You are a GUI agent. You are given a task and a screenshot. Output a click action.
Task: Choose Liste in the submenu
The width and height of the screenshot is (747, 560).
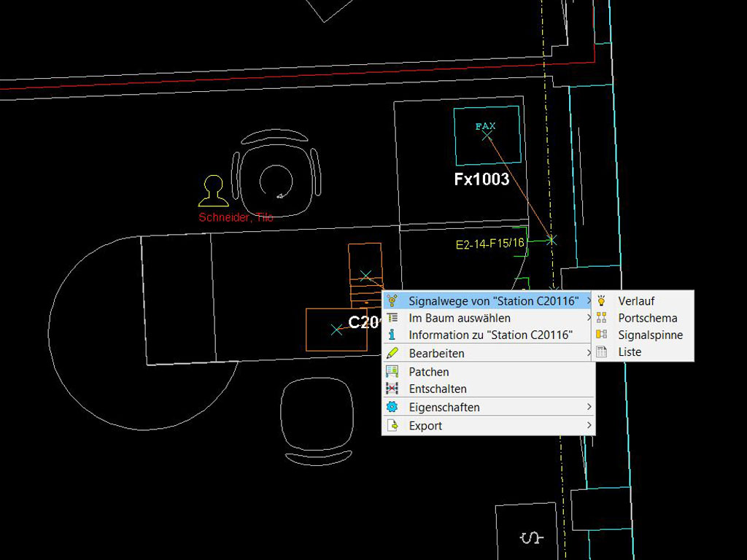click(x=643, y=352)
